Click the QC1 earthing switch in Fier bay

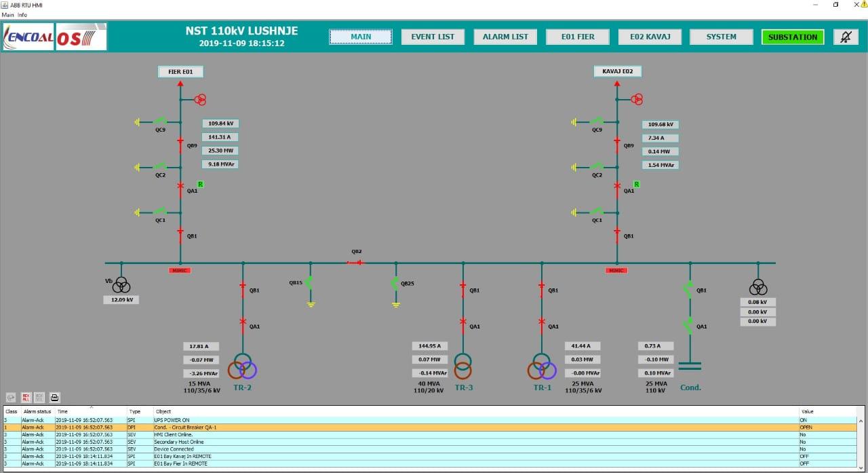160,212
